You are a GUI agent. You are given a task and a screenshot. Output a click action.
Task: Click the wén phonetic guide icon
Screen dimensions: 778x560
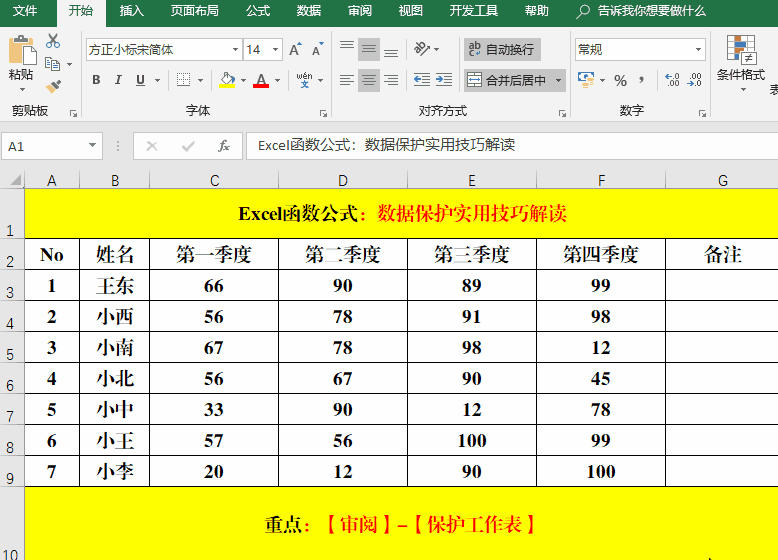pos(305,80)
